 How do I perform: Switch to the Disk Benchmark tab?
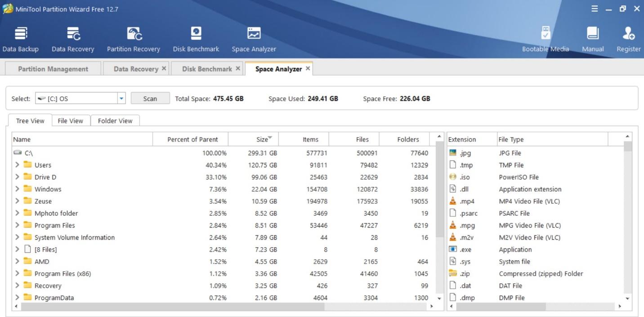pos(207,69)
